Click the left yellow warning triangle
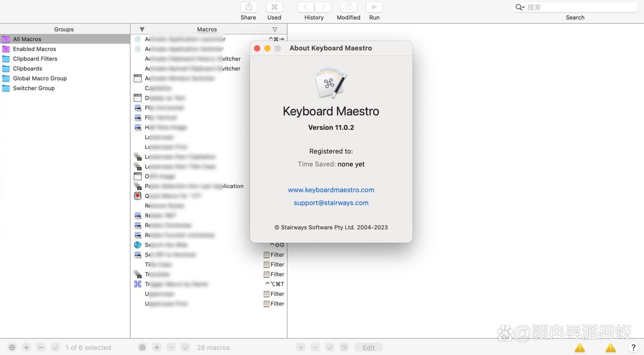Screen dimensions: 644x355 click(580, 347)
